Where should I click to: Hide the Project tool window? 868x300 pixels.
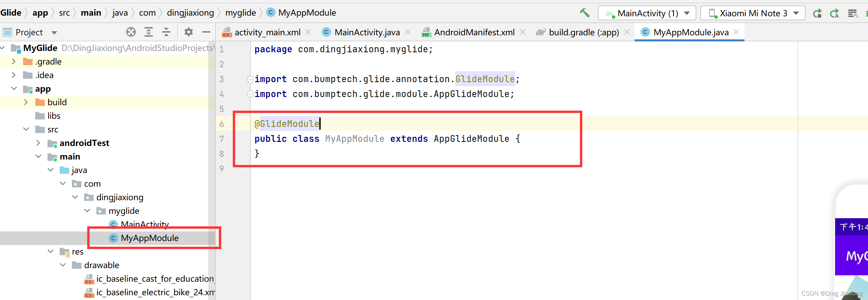tap(206, 32)
